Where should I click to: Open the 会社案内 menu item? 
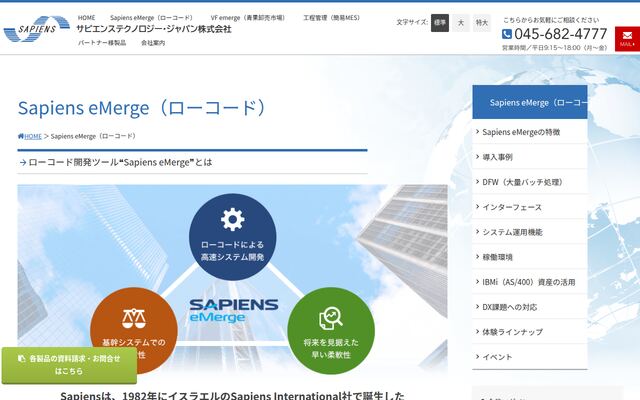coord(153,42)
